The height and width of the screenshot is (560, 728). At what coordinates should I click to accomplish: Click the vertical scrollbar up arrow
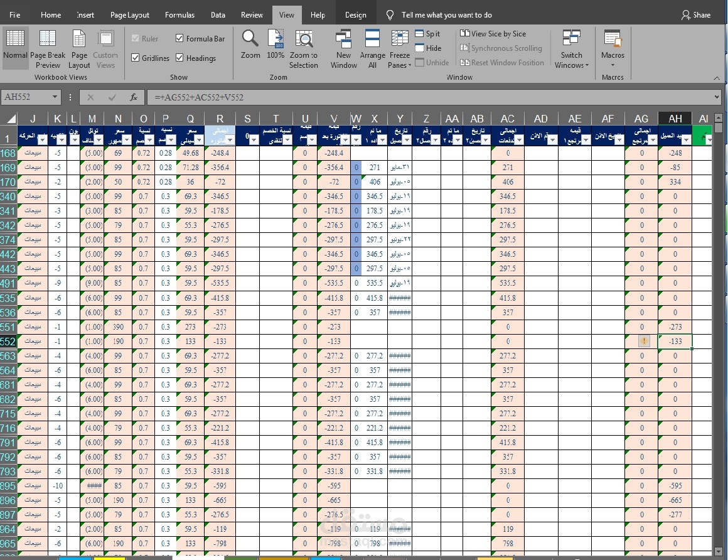point(719,117)
